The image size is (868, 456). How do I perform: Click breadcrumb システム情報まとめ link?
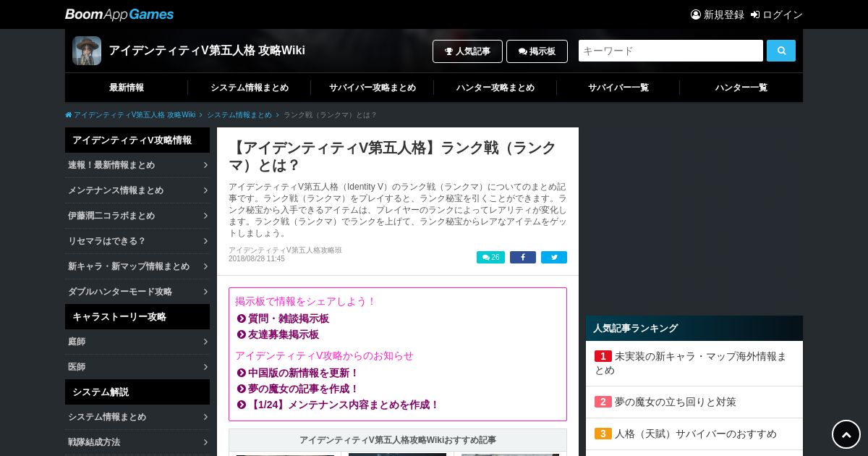coord(239,115)
